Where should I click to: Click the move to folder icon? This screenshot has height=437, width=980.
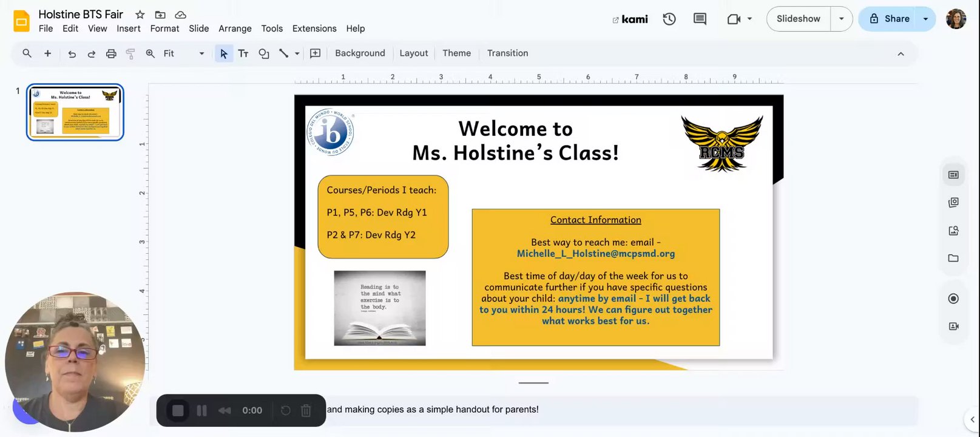[160, 15]
